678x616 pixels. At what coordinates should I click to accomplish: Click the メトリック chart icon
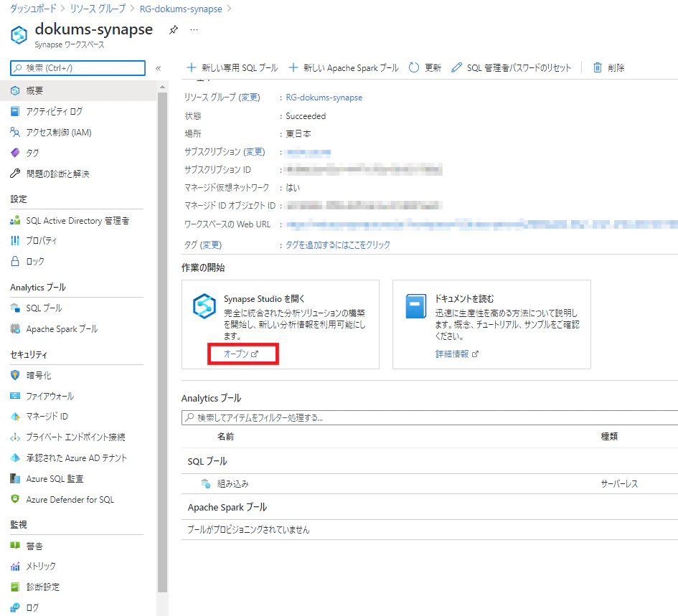pos(15,567)
